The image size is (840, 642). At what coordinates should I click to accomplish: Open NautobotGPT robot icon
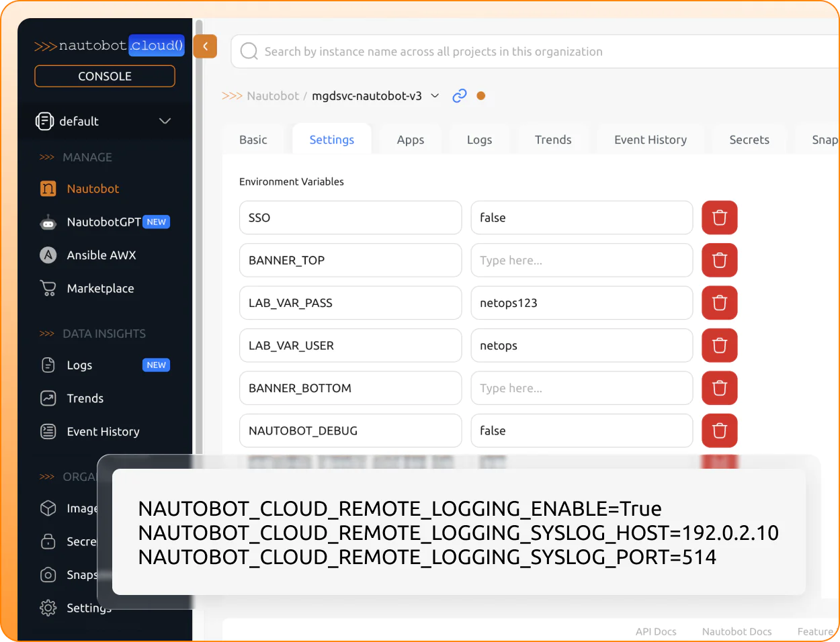pos(48,222)
